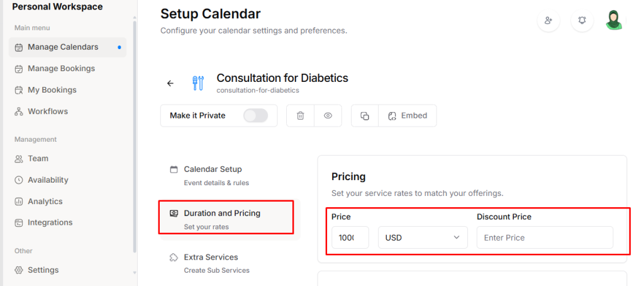This screenshot has width=644, height=286.
Task: Click the Discount Price input field
Action: point(545,237)
